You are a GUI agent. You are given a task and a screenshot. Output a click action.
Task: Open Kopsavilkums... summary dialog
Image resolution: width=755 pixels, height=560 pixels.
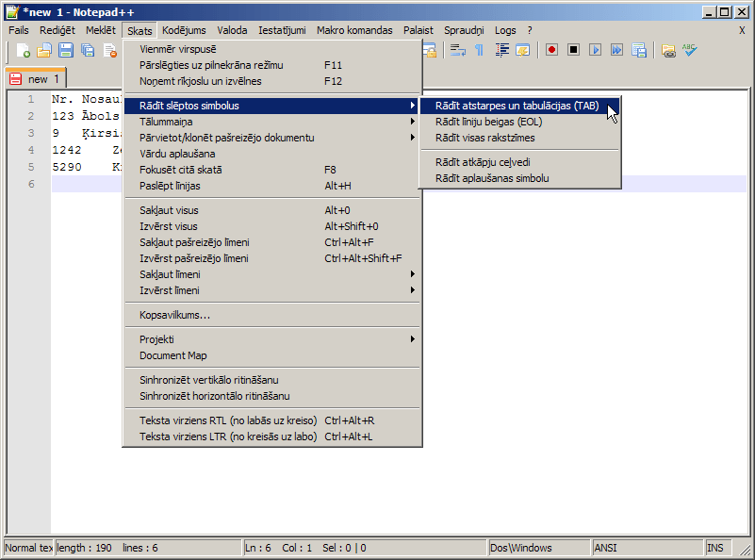point(272,315)
